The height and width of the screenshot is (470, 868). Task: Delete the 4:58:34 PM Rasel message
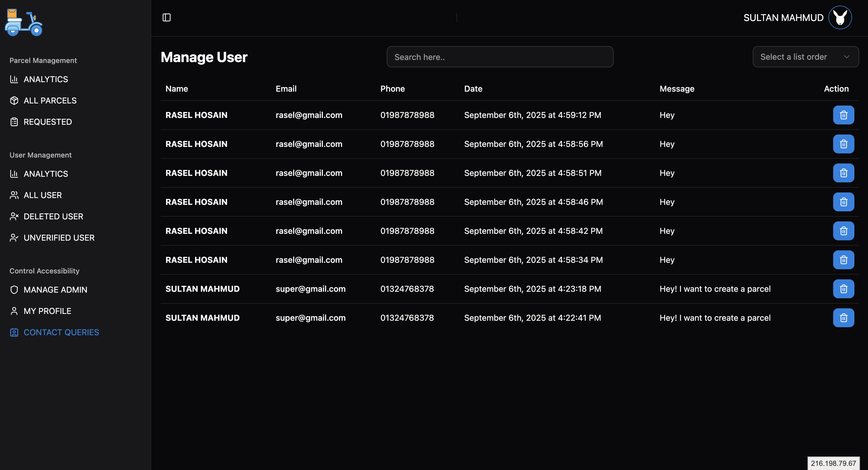843,260
